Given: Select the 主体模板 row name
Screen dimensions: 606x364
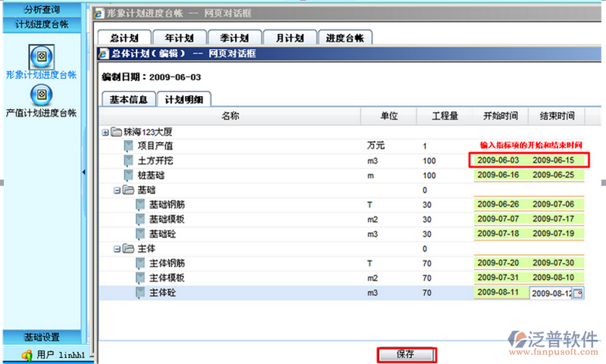Looking at the screenshot, I should coord(167,278).
